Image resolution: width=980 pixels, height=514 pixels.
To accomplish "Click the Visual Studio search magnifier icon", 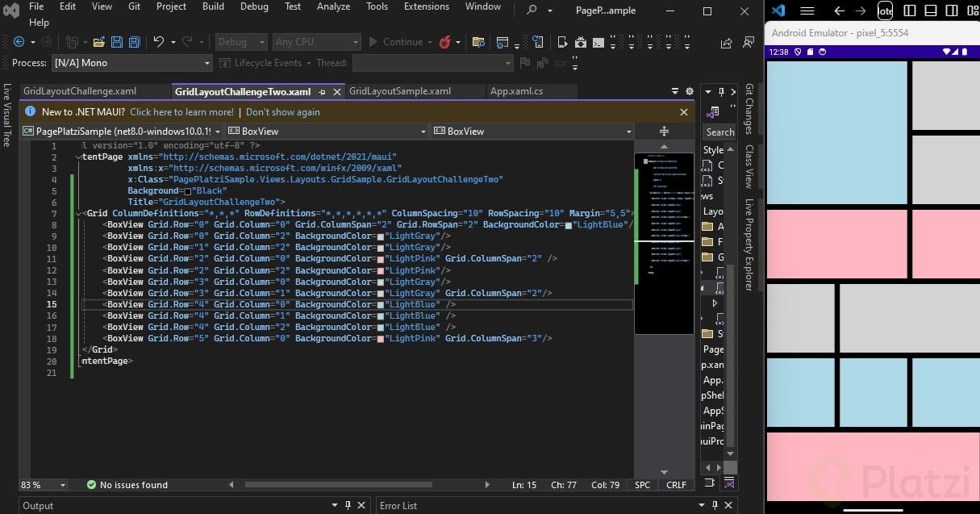I will point(532,10).
